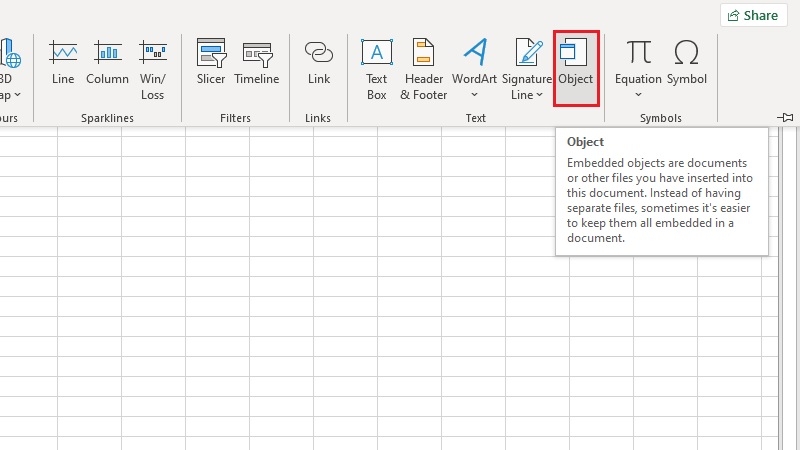Click the WordArt letter A icon
Screen dimensions: 800x450
pos(475,52)
